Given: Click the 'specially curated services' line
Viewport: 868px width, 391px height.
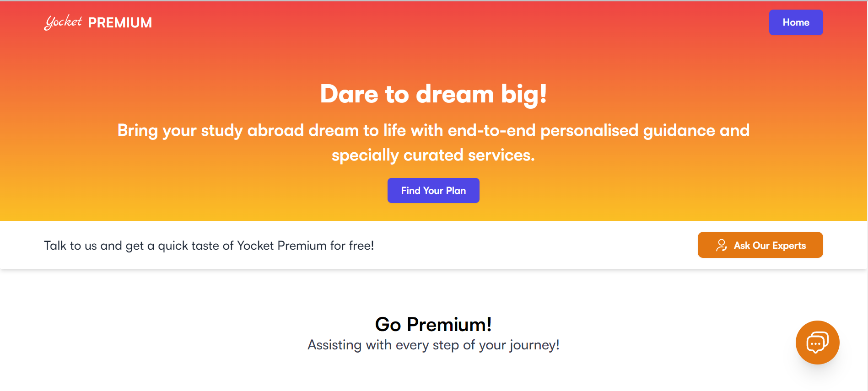Looking at the screenshot, I should (x=433, y=155).
